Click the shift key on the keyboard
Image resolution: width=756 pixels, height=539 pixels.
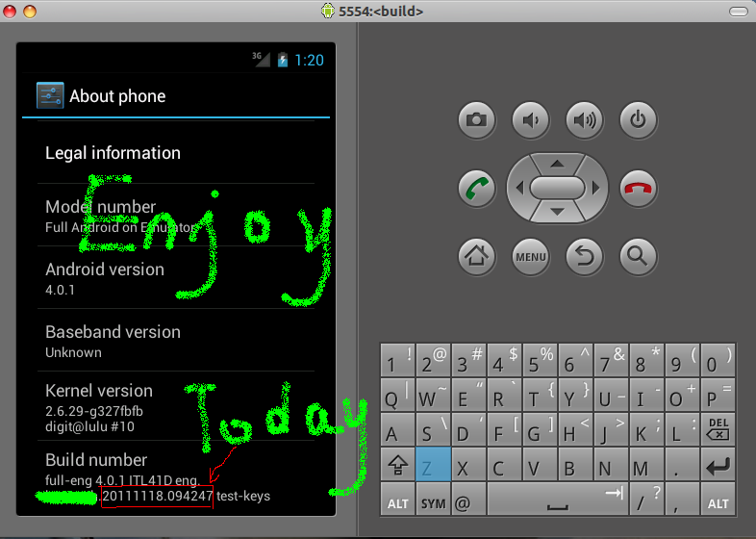398,465
